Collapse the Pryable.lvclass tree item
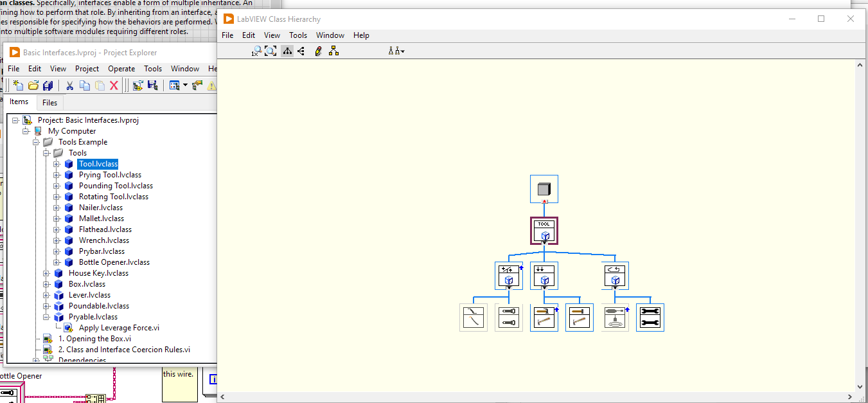Viewport: 868px width, 403px height. coord(46,317)
